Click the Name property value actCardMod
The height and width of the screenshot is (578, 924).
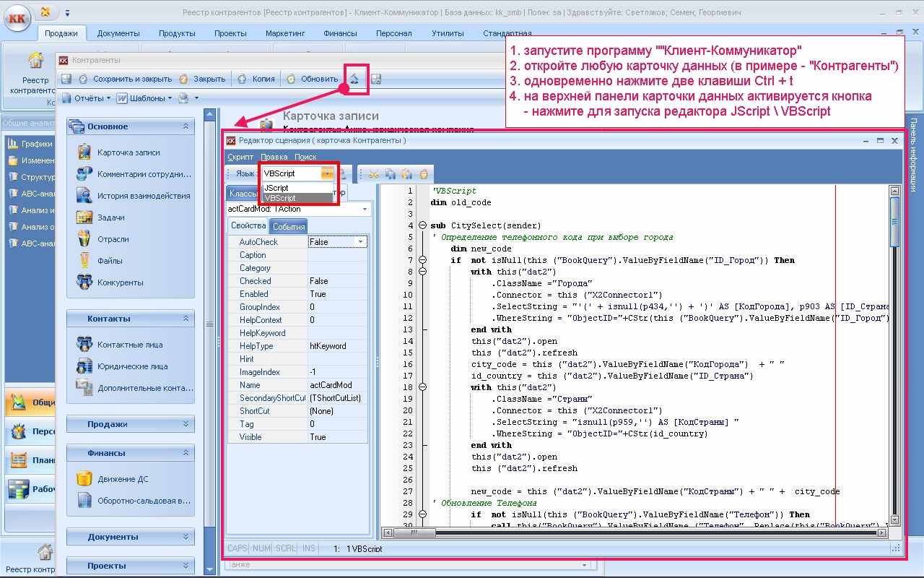337,385
